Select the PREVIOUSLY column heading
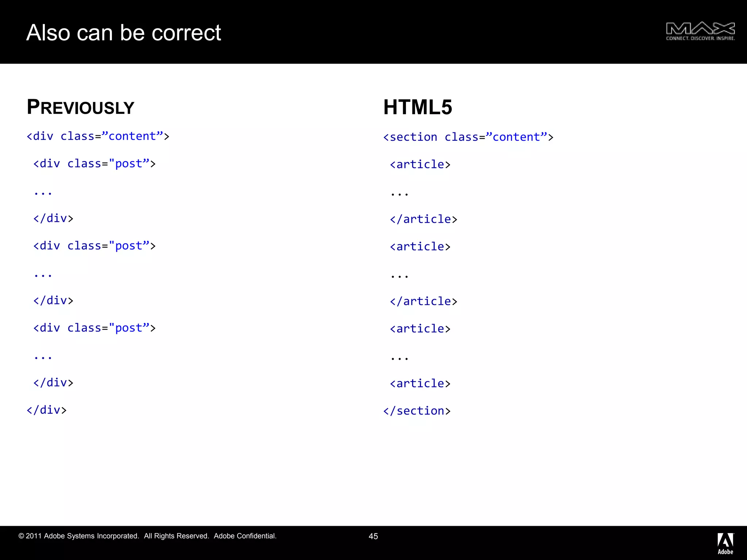This screenshot has width=747, height=560. point(81,107)
